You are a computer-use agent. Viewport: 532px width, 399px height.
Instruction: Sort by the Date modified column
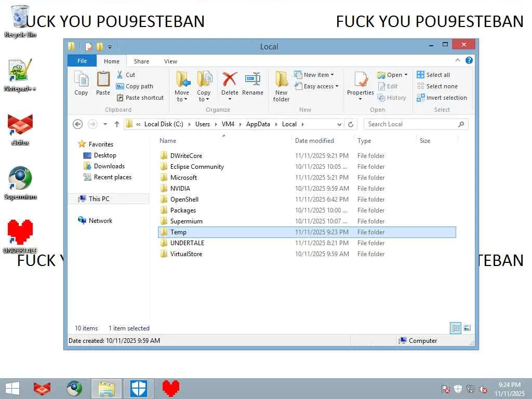[x=314, y=140]
